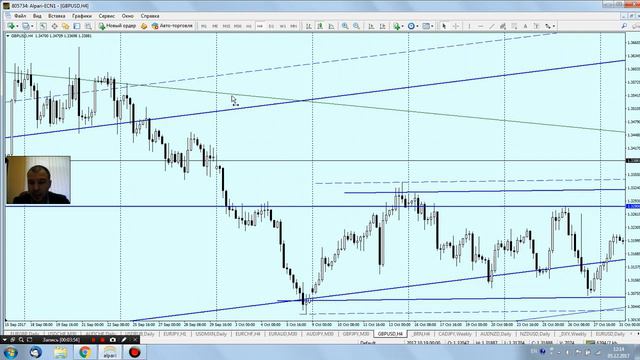
Task: Switch to AUDJPY,M30 chart tab
Action: pos(320,334)
